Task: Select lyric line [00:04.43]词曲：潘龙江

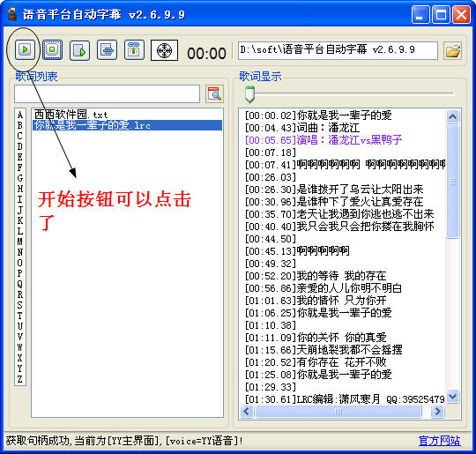Action: [302, 128]
